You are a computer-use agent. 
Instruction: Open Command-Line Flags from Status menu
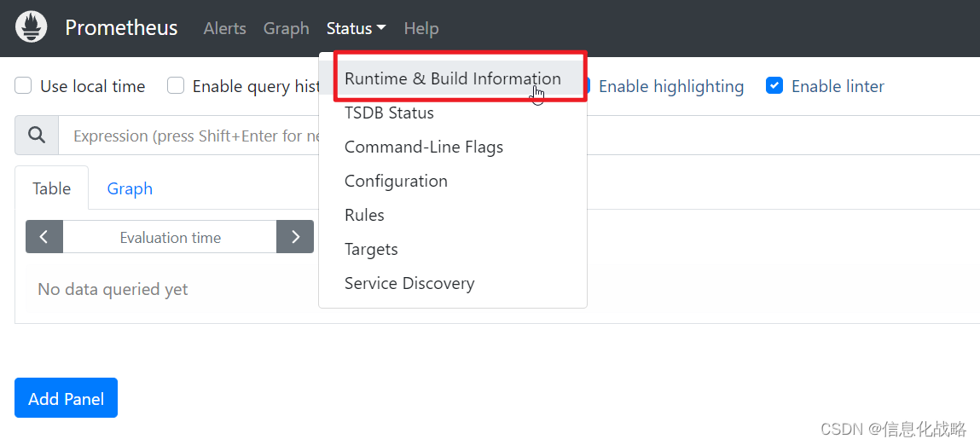(x=453, y=147)
